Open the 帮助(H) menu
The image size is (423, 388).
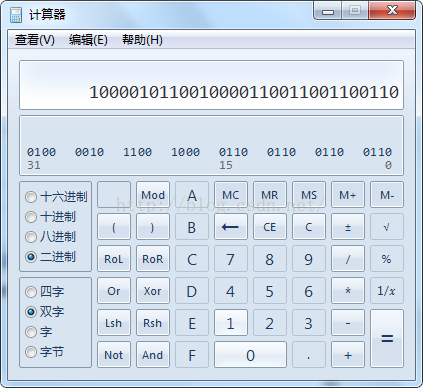[142, 40]
